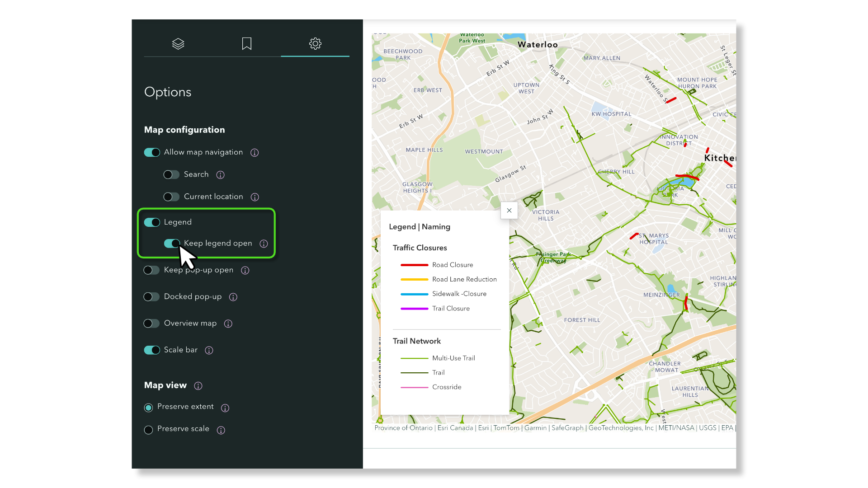Screen dimensions: 868x488
Task: Turn off Keep legend open
Action: tap(172, 243)
